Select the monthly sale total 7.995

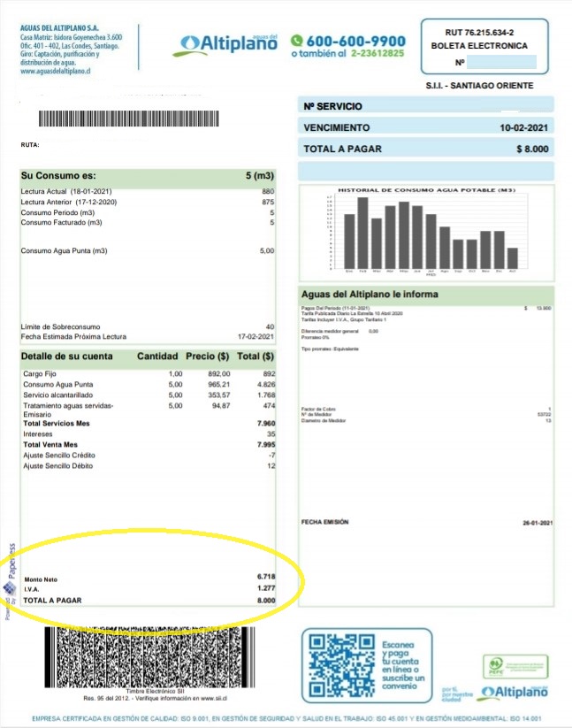tap(266, 445)
